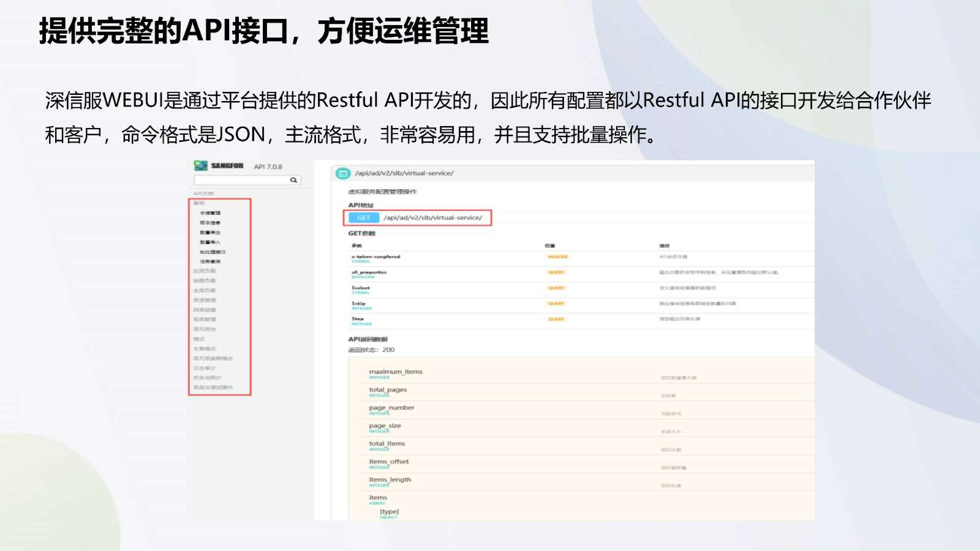Select 高可用集群模式 in the sidebar
Screen dimensions: 980x551
(x=213, y=358)
